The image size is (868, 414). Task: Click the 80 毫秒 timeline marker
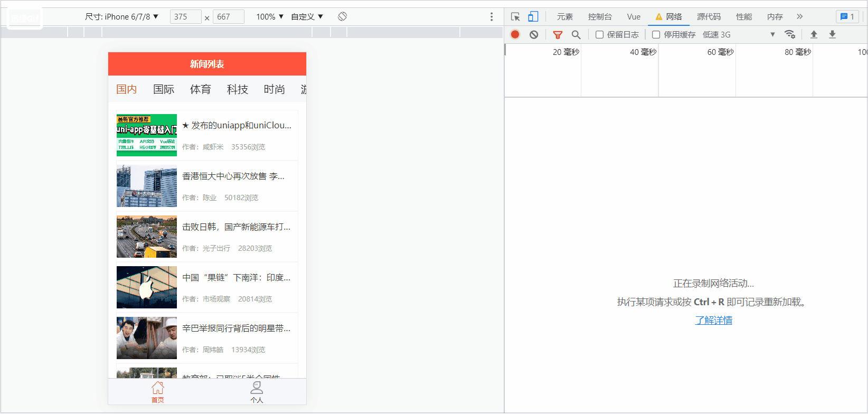798,52
